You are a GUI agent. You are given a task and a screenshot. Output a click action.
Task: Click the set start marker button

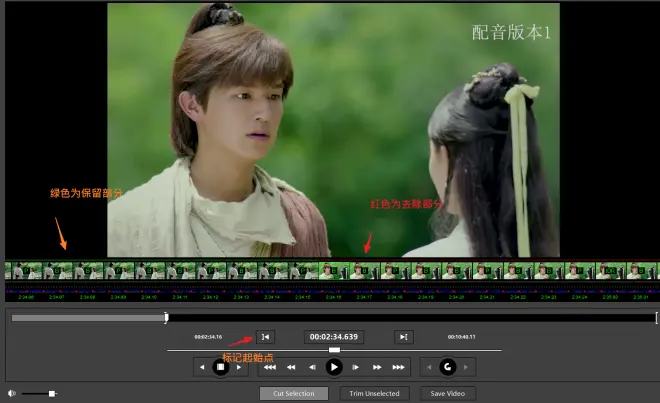click(266, 337)
